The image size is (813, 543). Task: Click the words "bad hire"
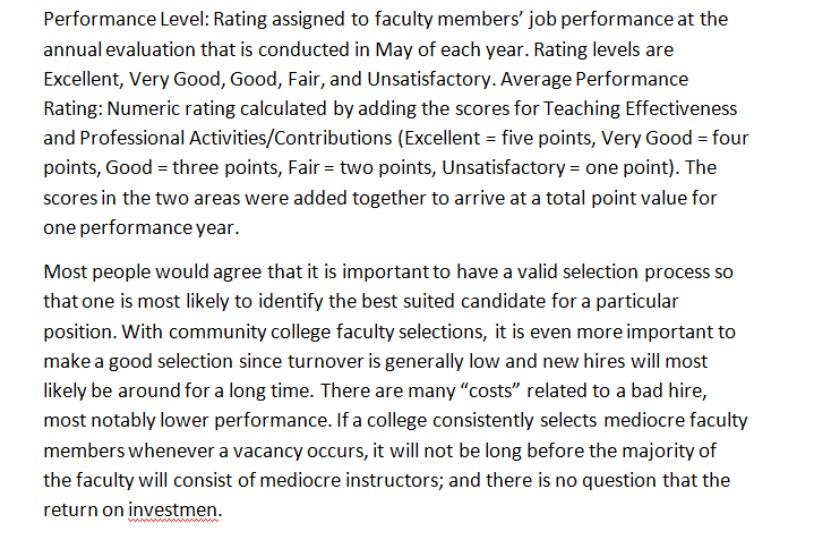click(687, 390)
